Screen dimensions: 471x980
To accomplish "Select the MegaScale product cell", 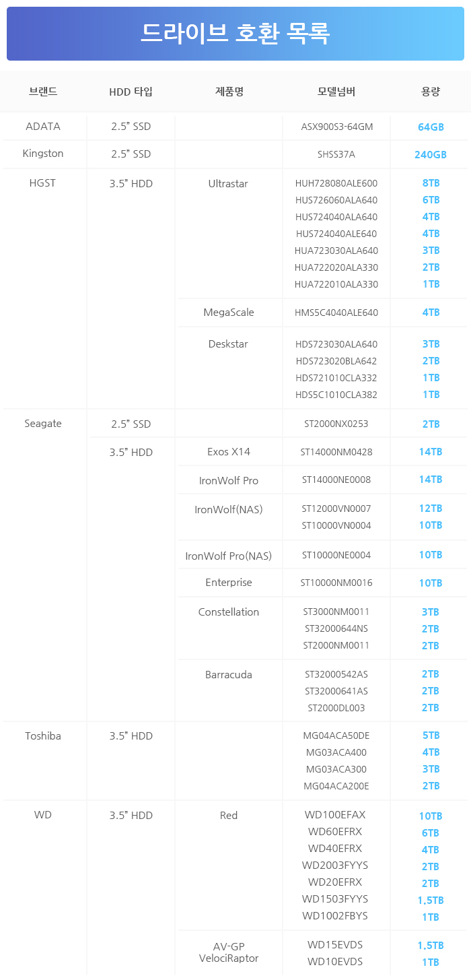I will coord(229,313).
